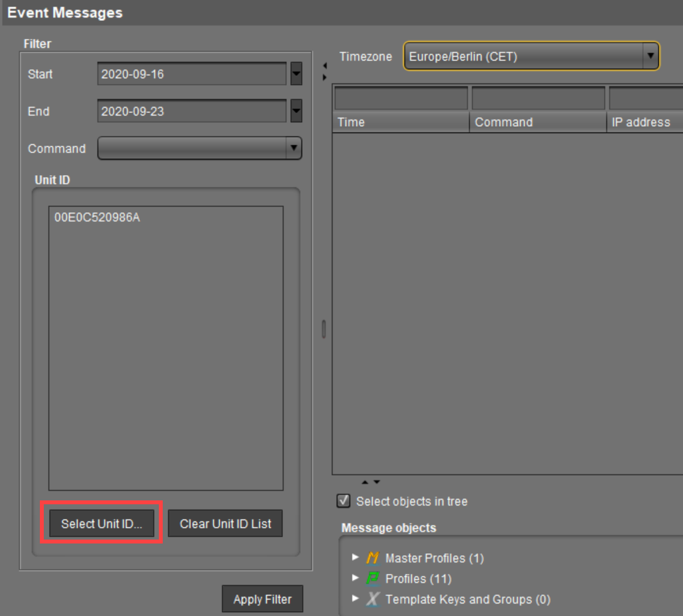Open the End date dropdown
The width and height of the screenshot is (683, 616).
296,111
